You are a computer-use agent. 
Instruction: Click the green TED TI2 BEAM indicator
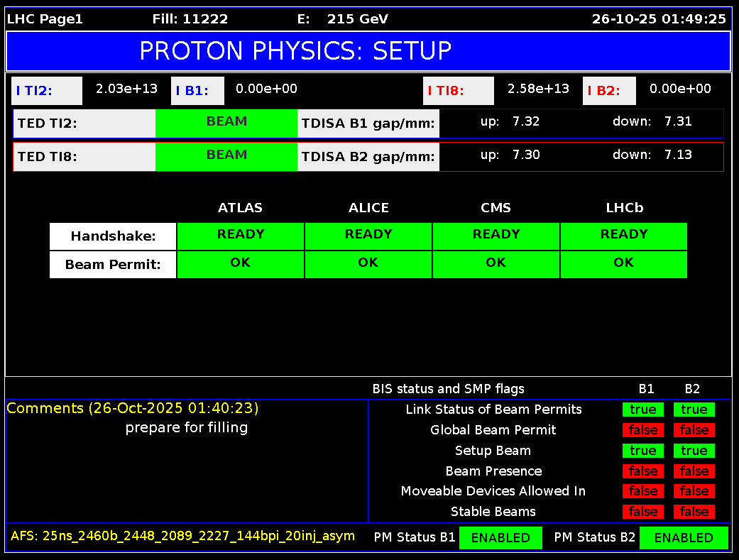pos(226,123)
